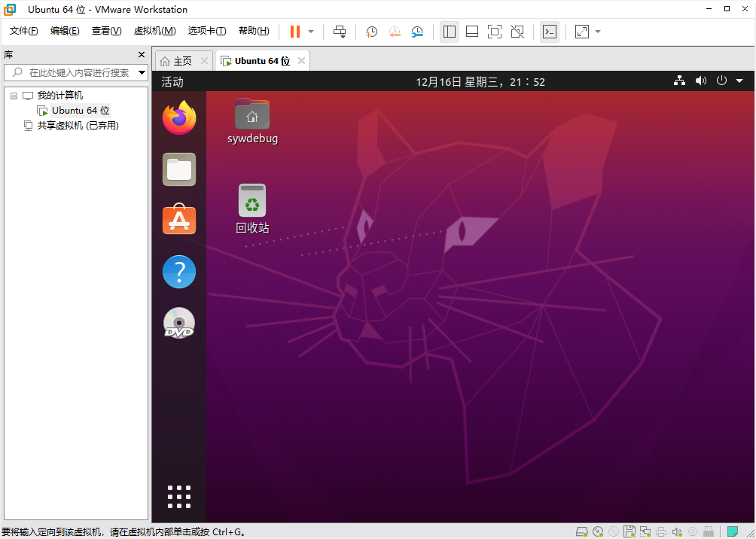
Task: Open the 编辑(E) menu
Action: point(65,31)
